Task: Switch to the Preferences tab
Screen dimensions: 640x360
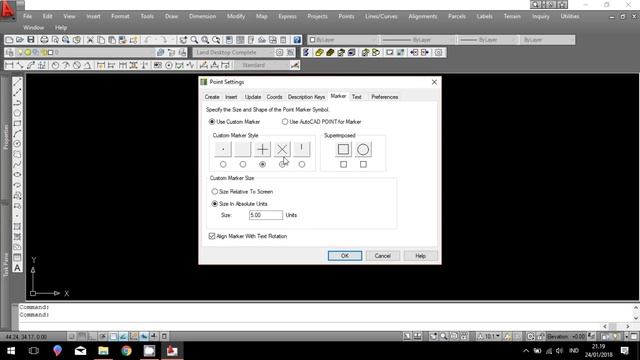Action: point(384,97)
